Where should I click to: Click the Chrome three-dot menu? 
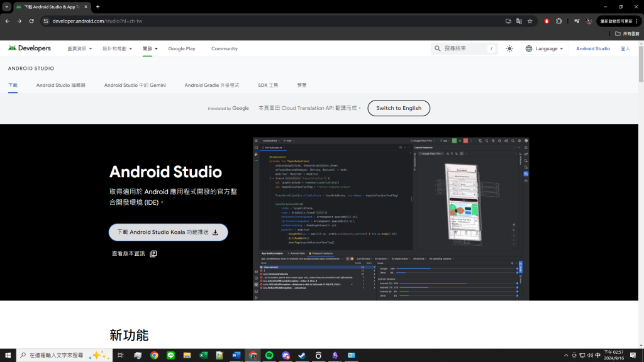click(637, 21)
